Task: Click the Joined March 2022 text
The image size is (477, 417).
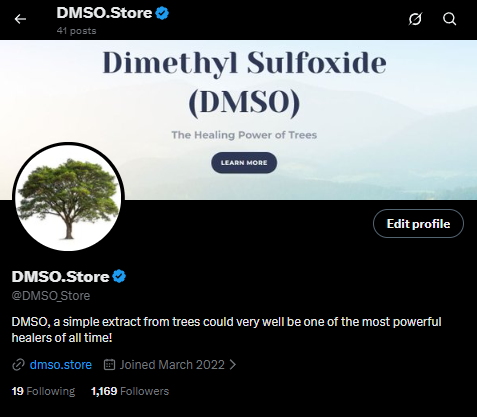Action: pos(172,365)
